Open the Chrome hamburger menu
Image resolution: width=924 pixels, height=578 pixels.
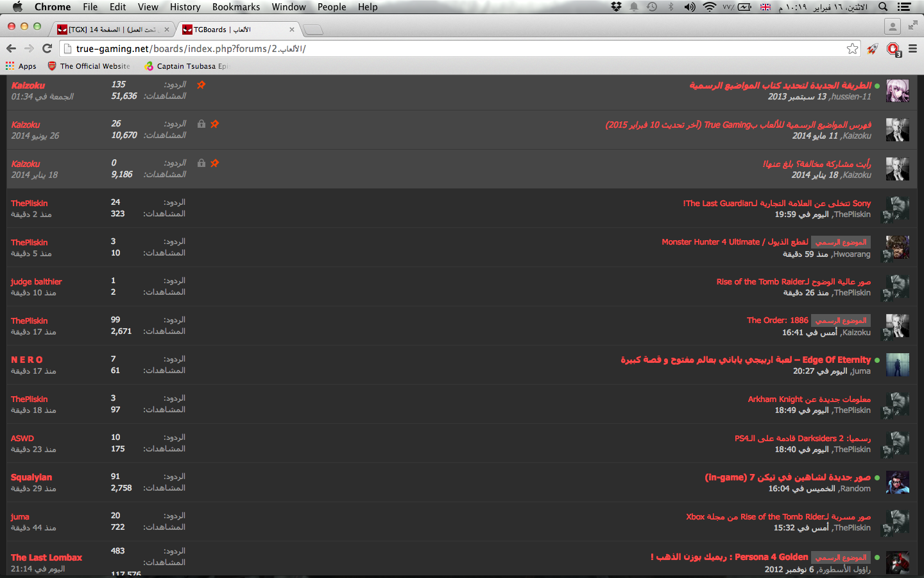[x=912, y=48]
